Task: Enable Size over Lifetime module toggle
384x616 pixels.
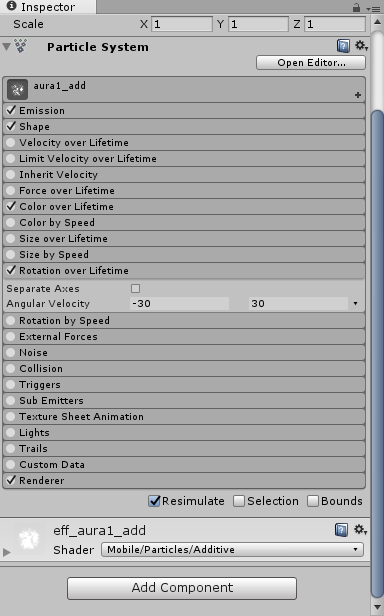Action: (x=11, y=238)
